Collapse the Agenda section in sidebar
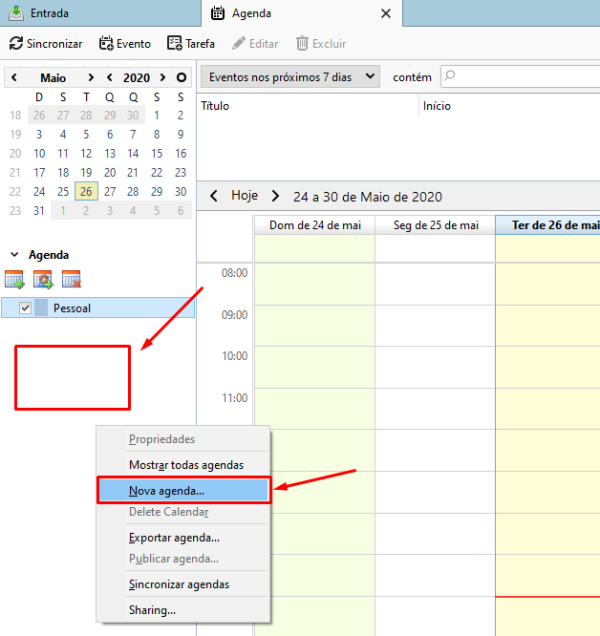The width and height of the screenshot is (600, 636). point(14,255)
